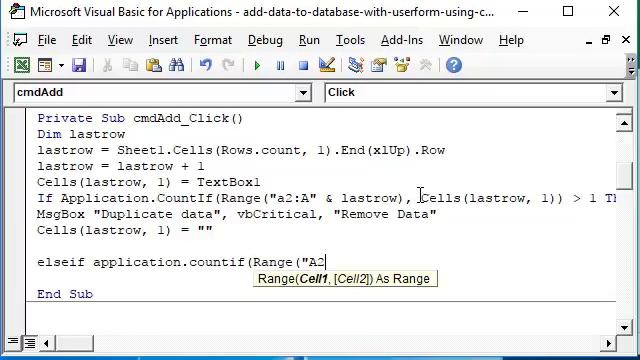
Task: Click the Toolbox icon
Action: click(x=425, y=65)
